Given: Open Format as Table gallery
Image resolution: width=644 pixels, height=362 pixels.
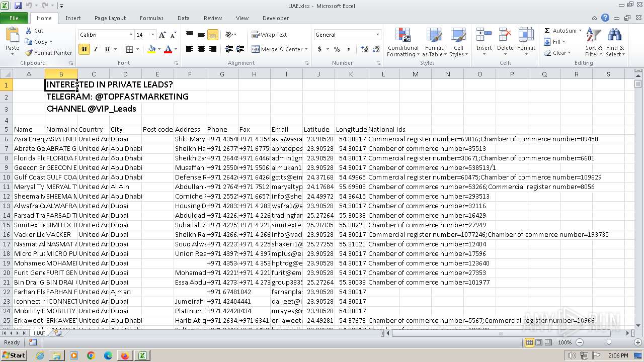Looking at the screenshot, I should click(434, 42).
